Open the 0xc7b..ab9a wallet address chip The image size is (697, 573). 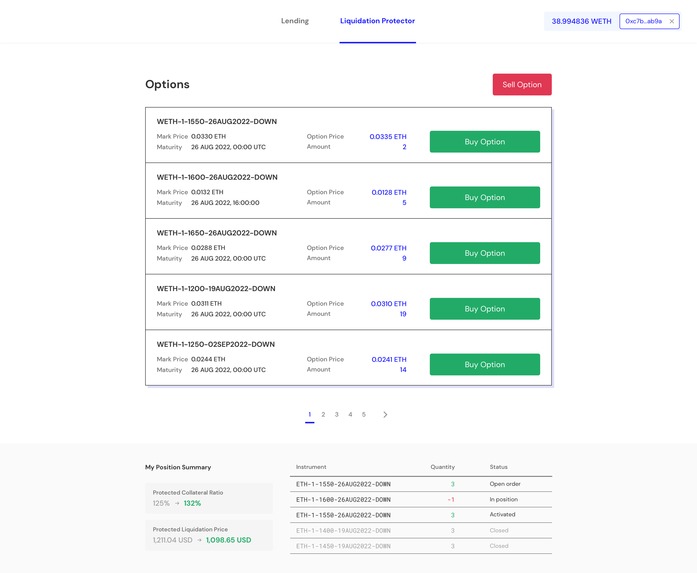[x=649, y=21]
